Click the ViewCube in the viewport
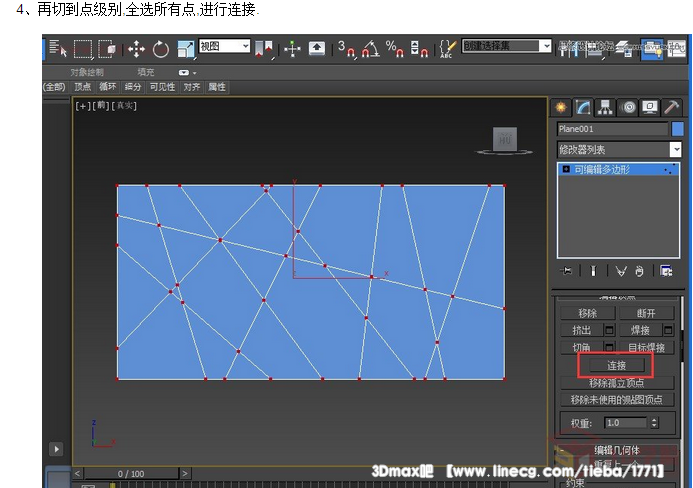The image size is (693, 488). [505, 139]
